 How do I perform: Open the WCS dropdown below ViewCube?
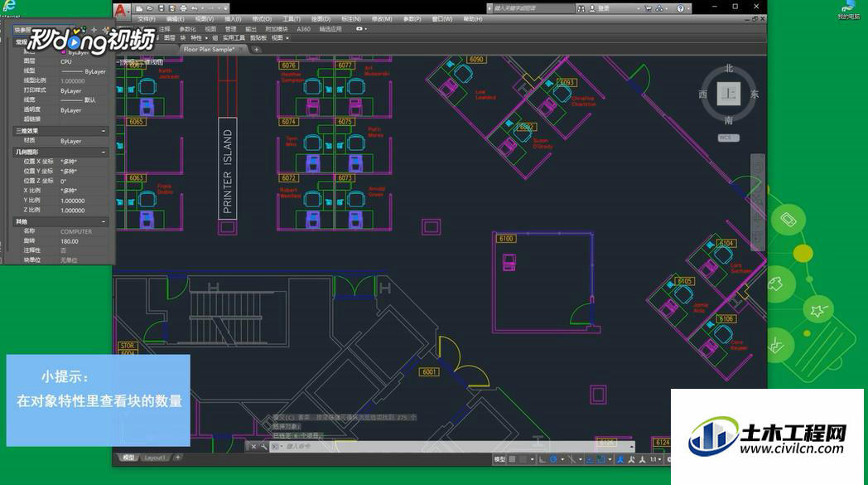click(729, 138)
